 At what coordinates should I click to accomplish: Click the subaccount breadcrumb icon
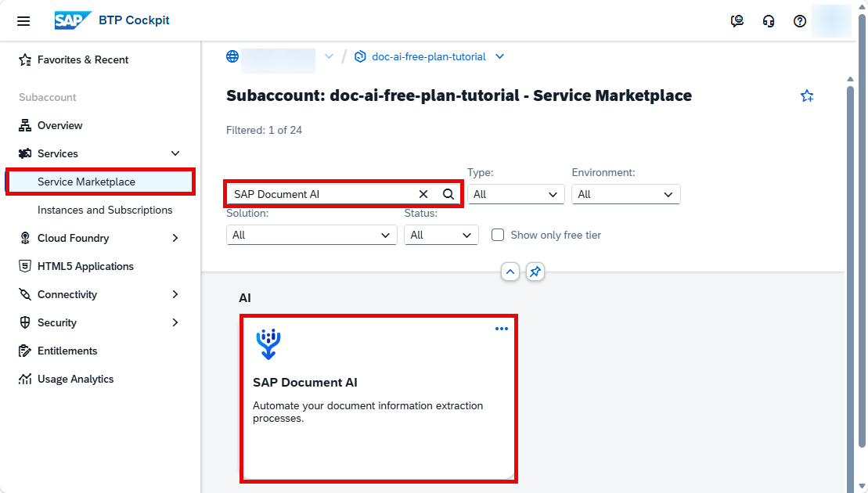(360, 56)
